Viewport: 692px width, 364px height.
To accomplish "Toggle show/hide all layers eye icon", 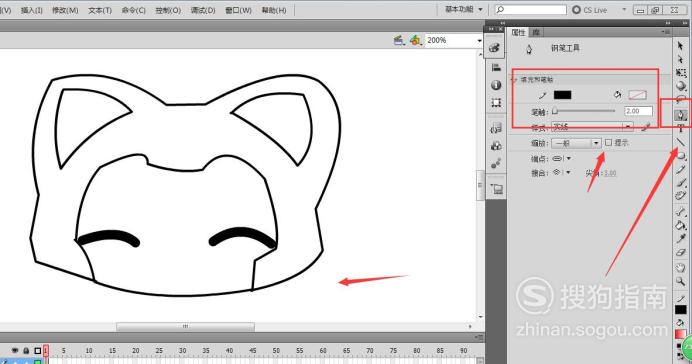I will pyautogui.click(x=15, y=351).
